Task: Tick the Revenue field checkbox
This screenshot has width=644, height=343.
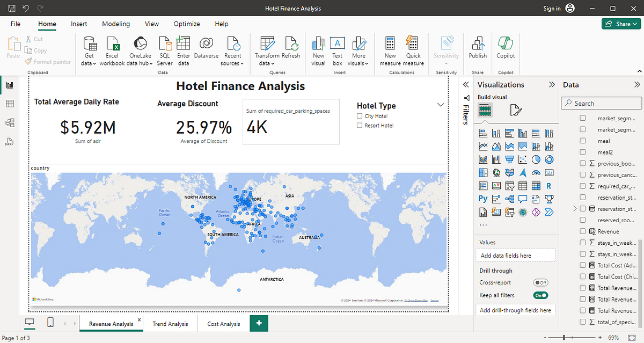Action: 583,231
